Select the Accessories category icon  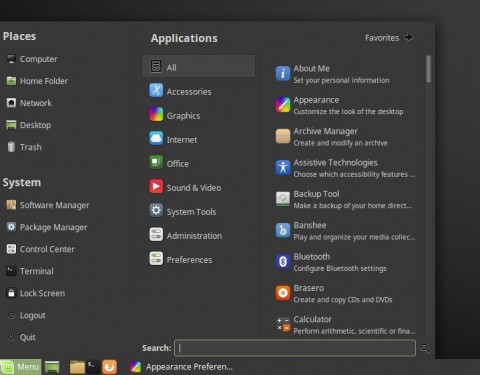click(156, 90)
